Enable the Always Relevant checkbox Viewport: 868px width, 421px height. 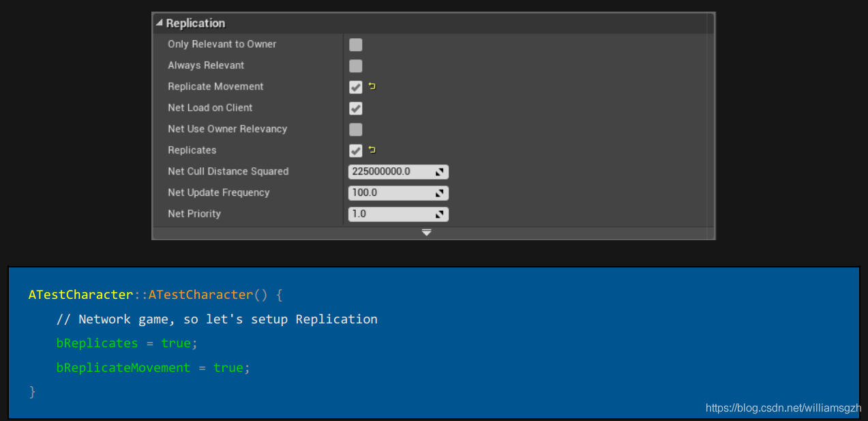click(355, 66)
